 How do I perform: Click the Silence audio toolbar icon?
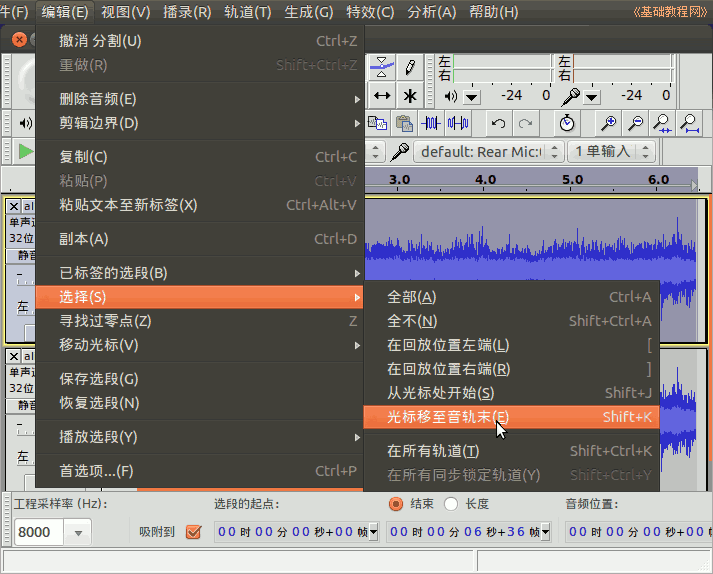(457, 123)
